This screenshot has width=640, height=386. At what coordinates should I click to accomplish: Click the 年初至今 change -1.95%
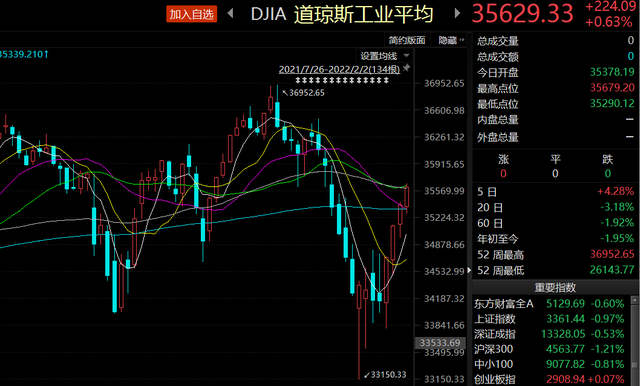(x=617, y=238)
